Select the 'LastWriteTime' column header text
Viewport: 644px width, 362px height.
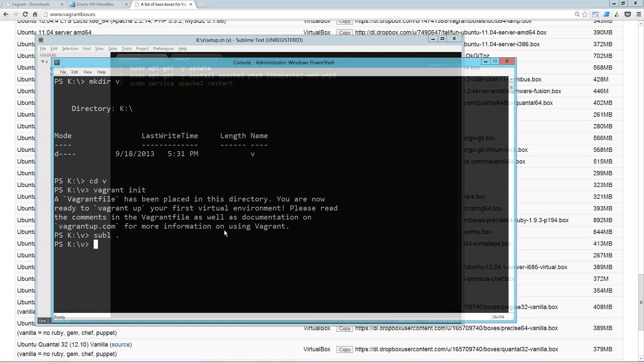[x=170, y=136]
